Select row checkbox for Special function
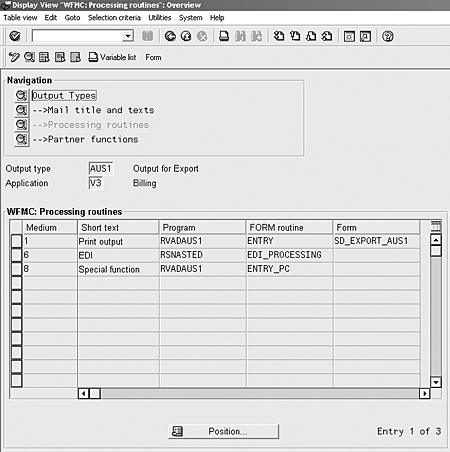Screen dimensions: 450x452 pos(16,269)
